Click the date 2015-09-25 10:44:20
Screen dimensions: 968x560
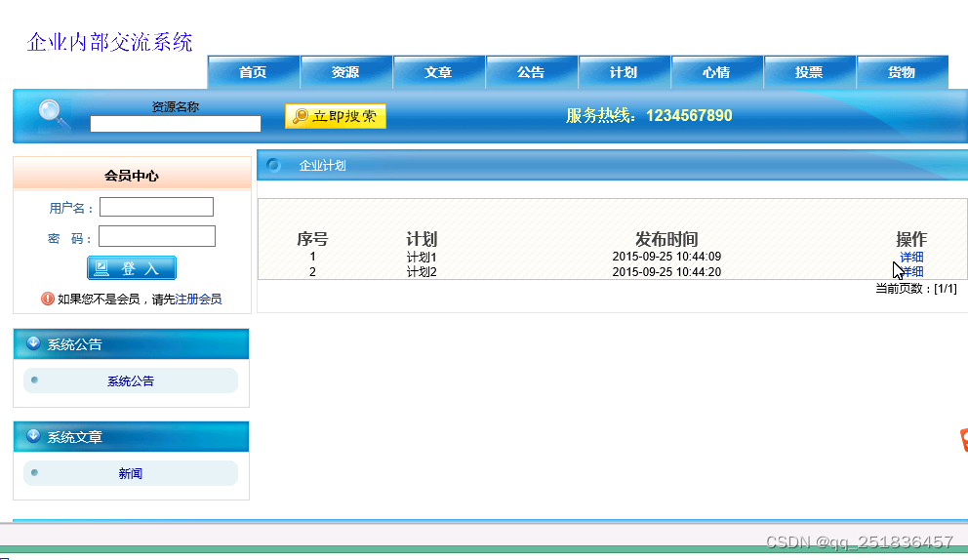(666, 271)
